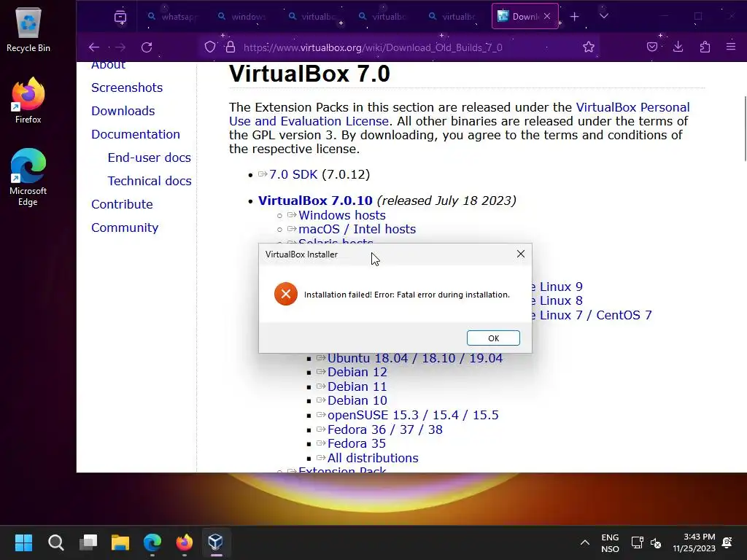Viewport: 747px width, 560px height.
Task: Open the Community sidebar link
Action: point(124,227)
